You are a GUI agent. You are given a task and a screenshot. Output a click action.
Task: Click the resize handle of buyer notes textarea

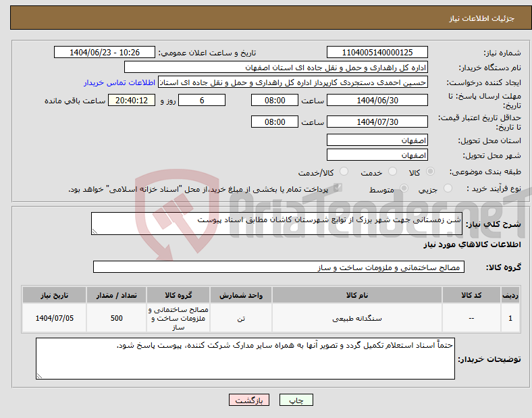point(39,376)
